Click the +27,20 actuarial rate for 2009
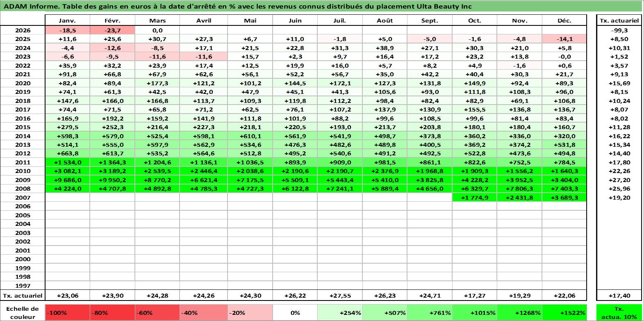Screen dimensions: 644x321 click(619, 180)
